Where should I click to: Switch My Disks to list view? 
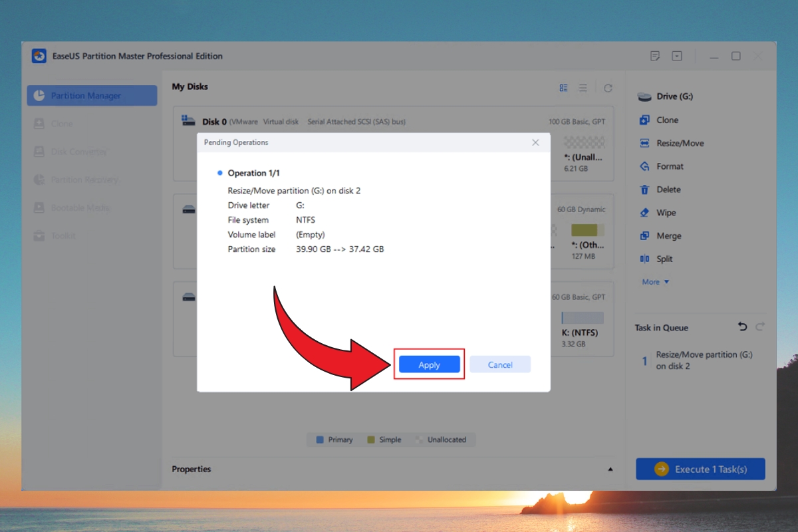point(583,88)
